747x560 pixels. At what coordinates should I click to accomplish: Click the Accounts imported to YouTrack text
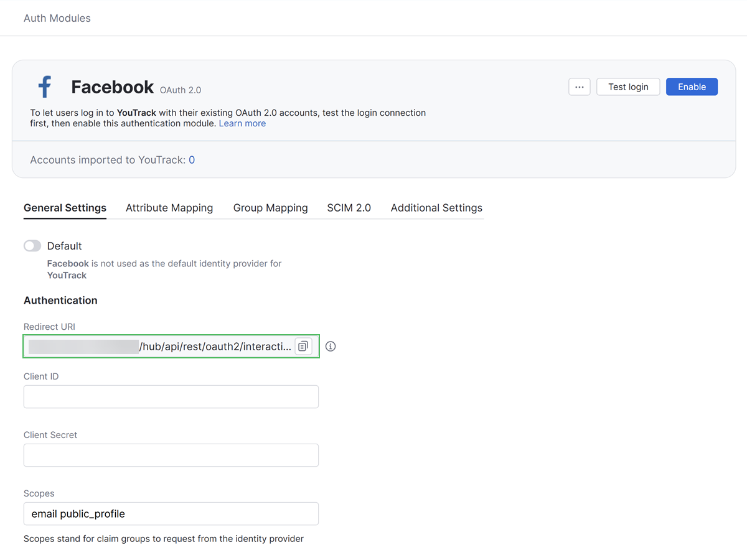tap(108, 160)
